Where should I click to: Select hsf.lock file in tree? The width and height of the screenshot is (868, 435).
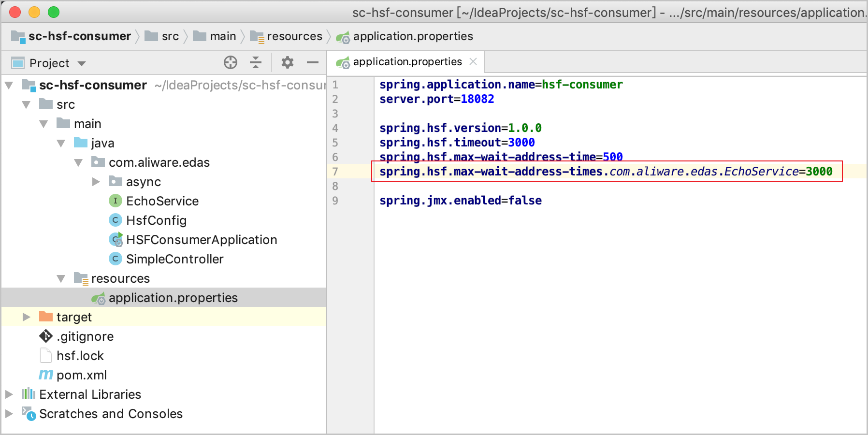(80, 356)
